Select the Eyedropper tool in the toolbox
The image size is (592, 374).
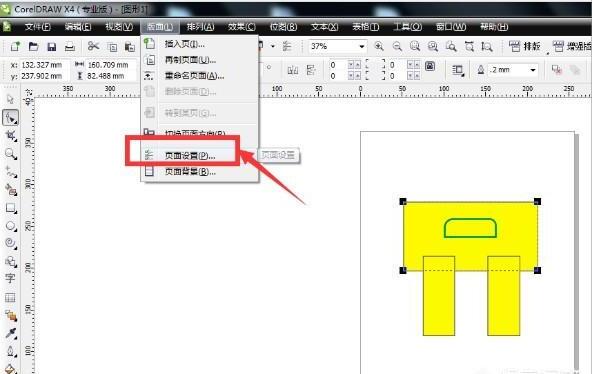coord(11,333)
